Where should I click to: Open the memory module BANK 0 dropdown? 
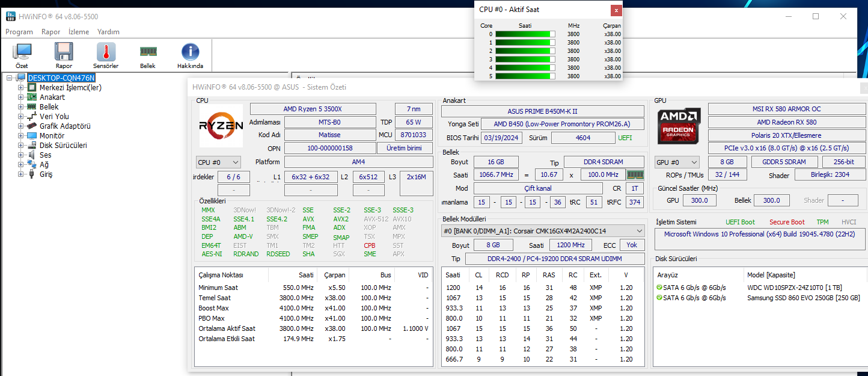click(x=543, y=230)
